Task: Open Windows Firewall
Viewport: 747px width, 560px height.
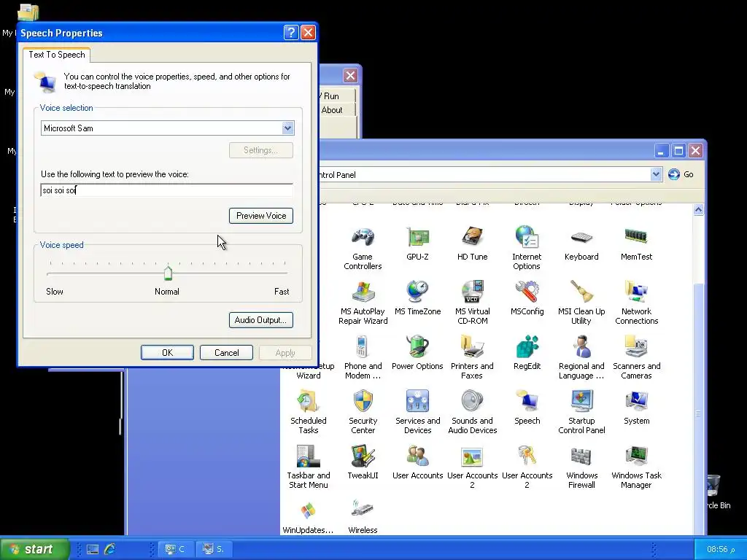Action: 581,467
